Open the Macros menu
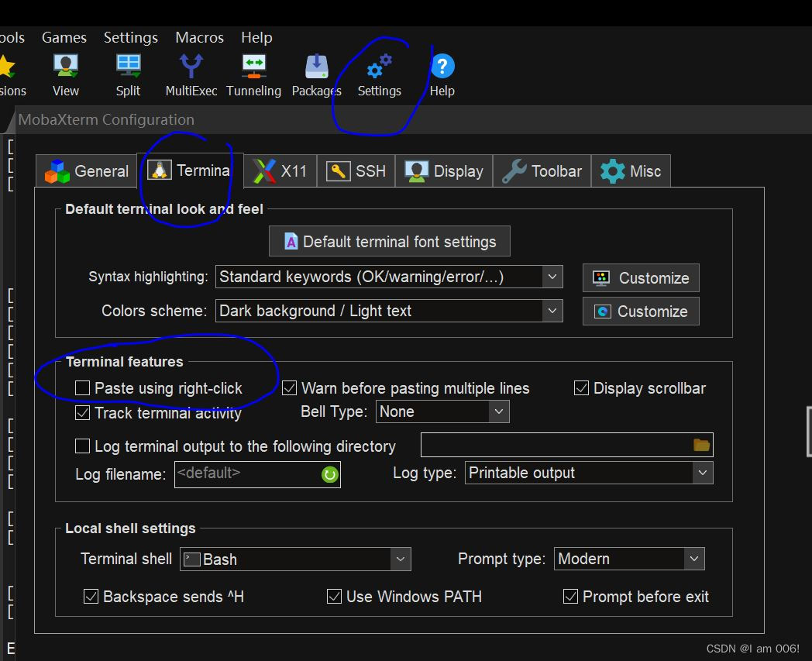This screenshot has width=812, height=661. click(x=199, y=37)
